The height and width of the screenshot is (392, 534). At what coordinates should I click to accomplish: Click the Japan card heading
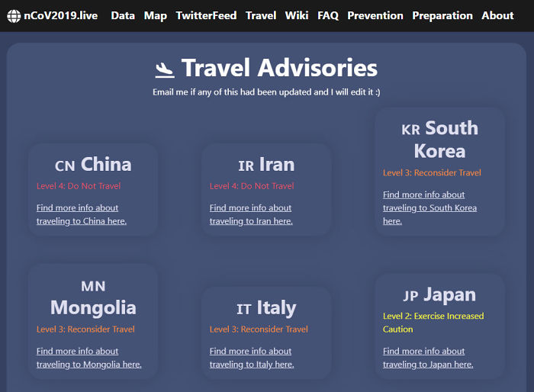pyautogui.click(x=439, y=295)
